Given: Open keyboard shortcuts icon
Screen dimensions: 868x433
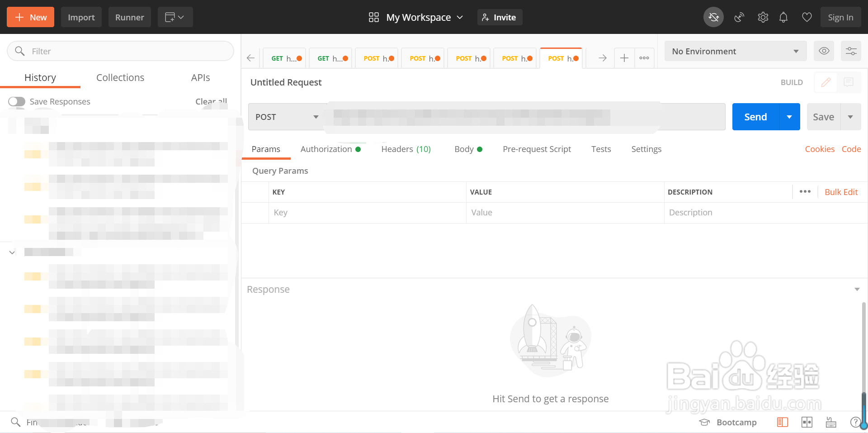Looking at the screenshot, I should [831, 422].
